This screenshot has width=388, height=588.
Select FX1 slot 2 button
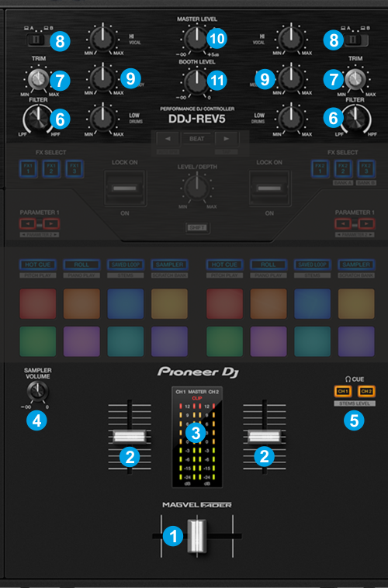point(51,168)
